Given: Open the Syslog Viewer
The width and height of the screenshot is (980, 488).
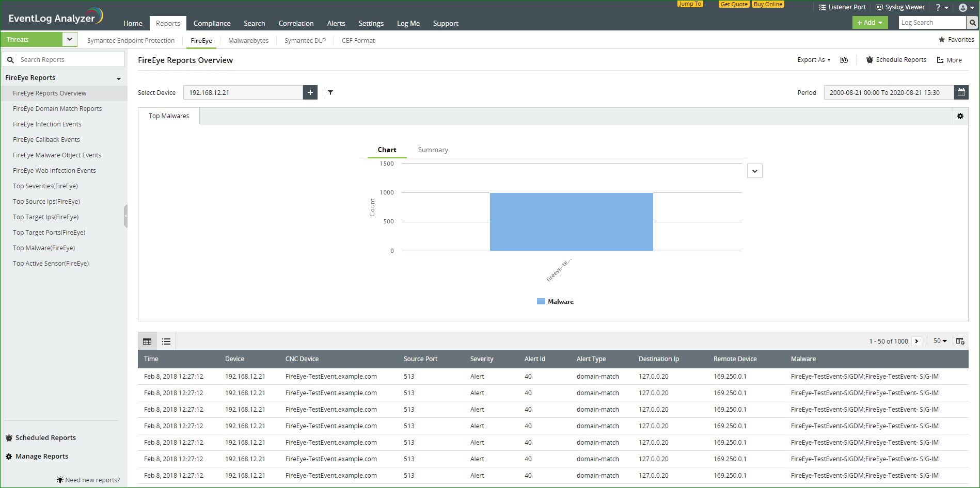Looking at the screenshot, I should pyautogui.click(x=900, y=7).
